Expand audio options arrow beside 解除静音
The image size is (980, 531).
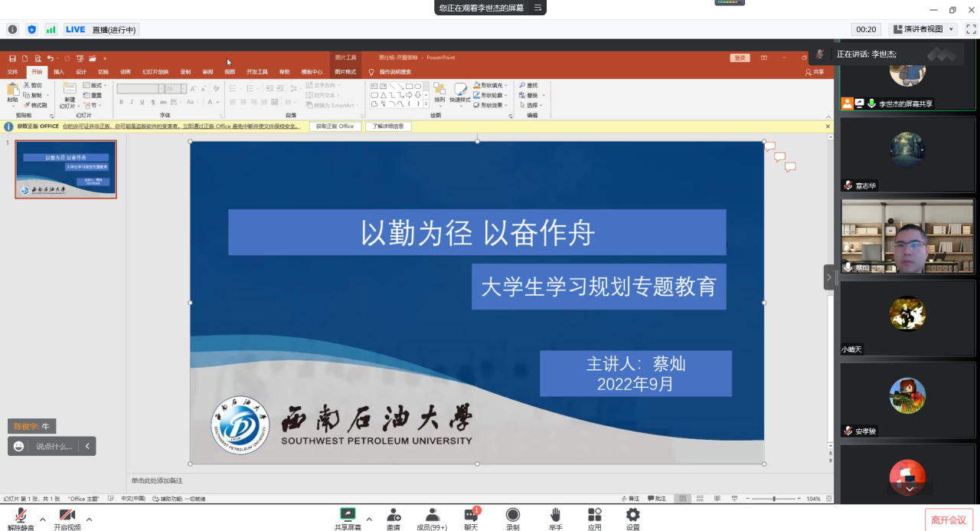click(42, 519)
